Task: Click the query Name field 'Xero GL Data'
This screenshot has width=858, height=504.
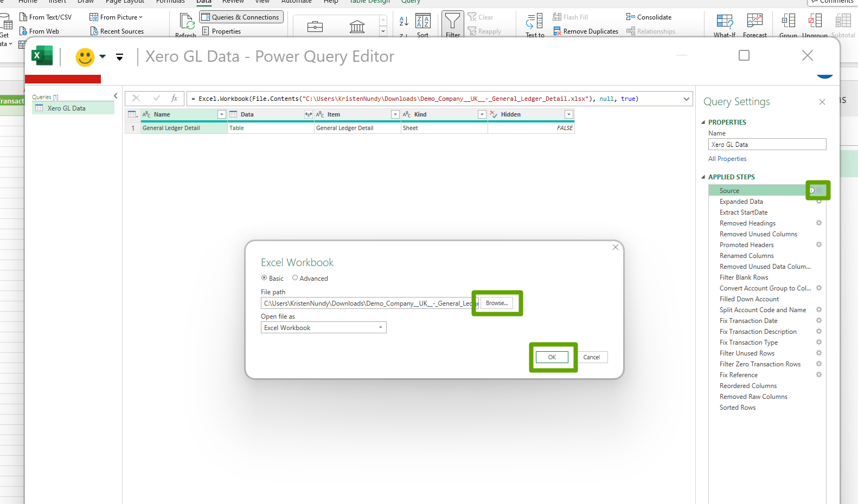Action: tap(767, 145)
